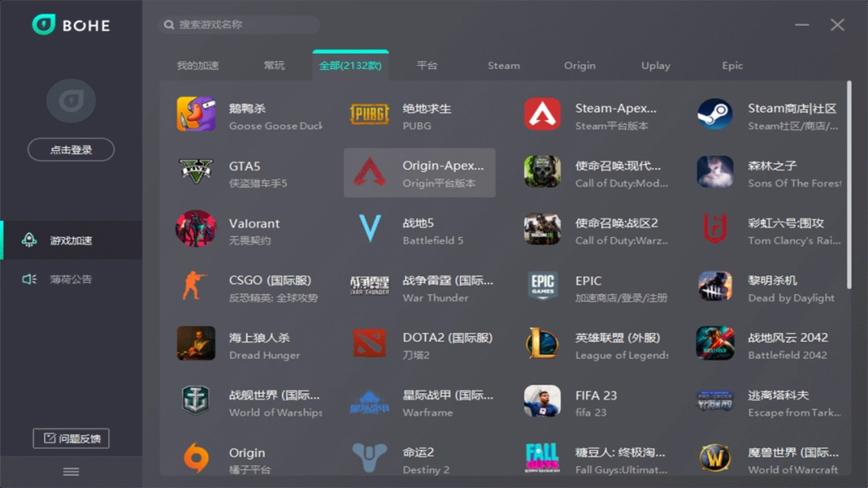This screenshot has height=488, width=868.
Task: Switch to the Steam tab
Action: point(504,65)
